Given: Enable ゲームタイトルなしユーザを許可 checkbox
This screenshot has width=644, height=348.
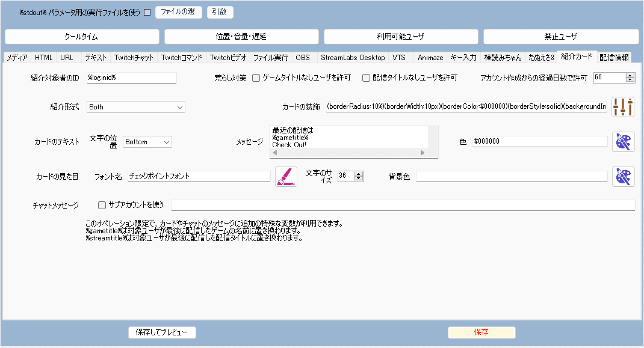Looking at the screenshot, I should (256, 78).
